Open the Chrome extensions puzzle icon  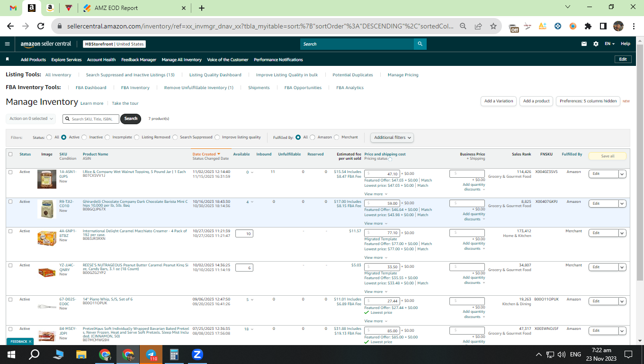point(588,26)
